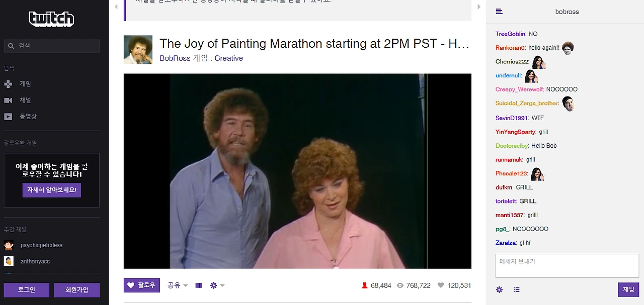Open the BobRoss channel link

[175, 58]
